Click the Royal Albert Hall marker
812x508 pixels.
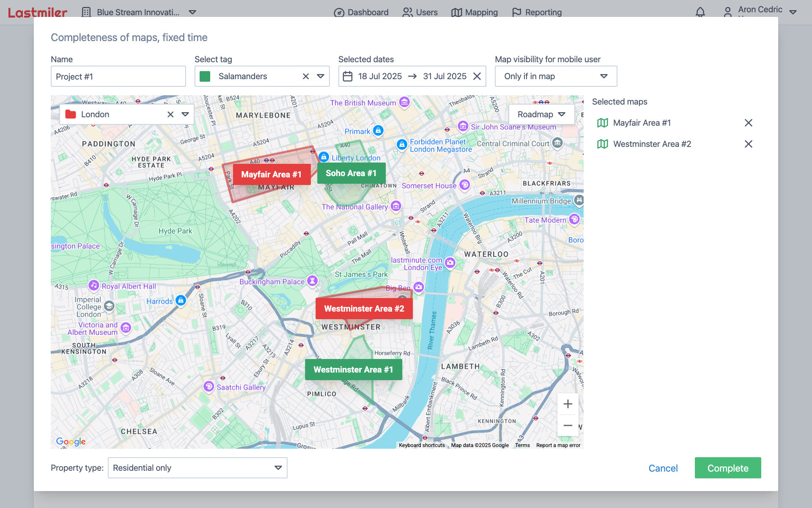[x=94, y=285]
